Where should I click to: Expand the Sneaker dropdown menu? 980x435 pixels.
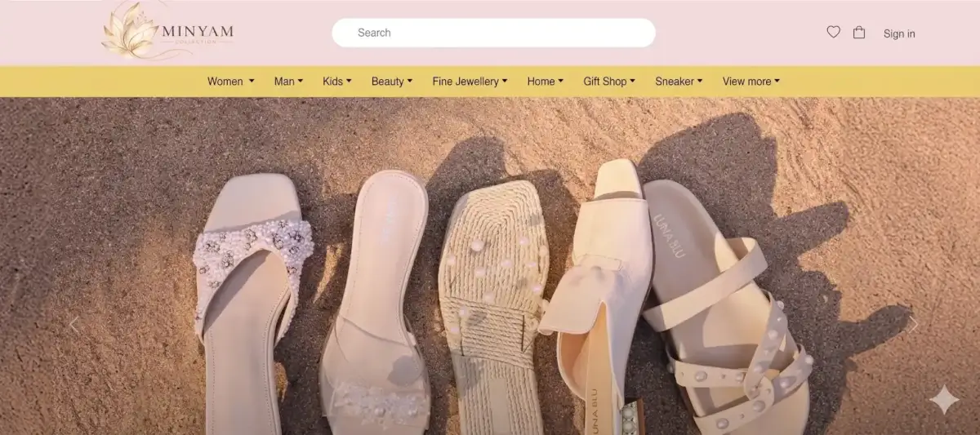[x=679, y=81]
